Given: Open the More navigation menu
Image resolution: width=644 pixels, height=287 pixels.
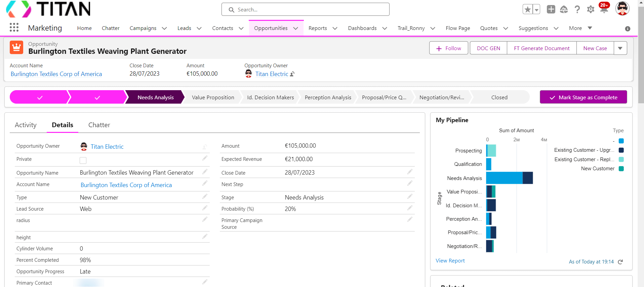Looking at the screenshot, I should click(580, 28).
